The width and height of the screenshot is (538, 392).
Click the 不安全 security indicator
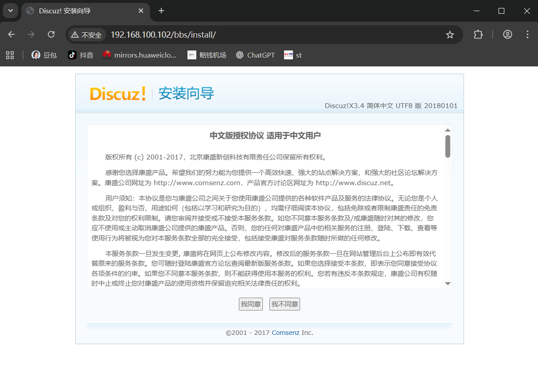point(86,34)
